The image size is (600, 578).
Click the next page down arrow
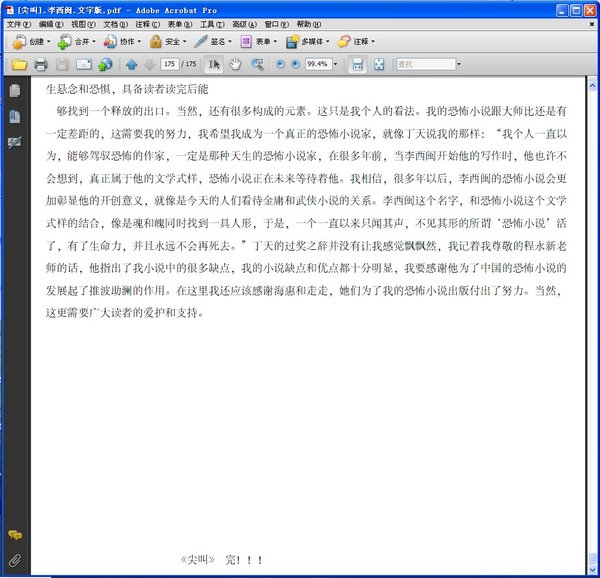click(149, 64)
